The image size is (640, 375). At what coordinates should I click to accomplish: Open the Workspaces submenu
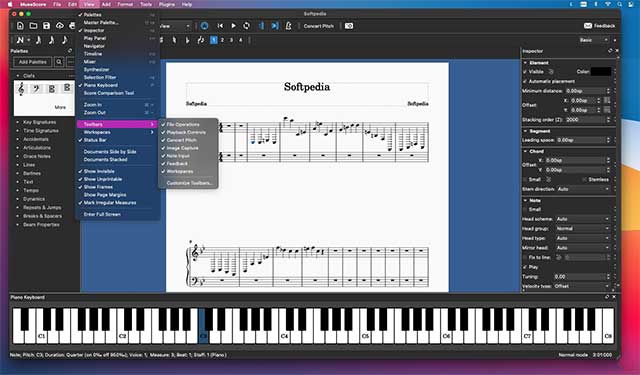click(118, 132)
